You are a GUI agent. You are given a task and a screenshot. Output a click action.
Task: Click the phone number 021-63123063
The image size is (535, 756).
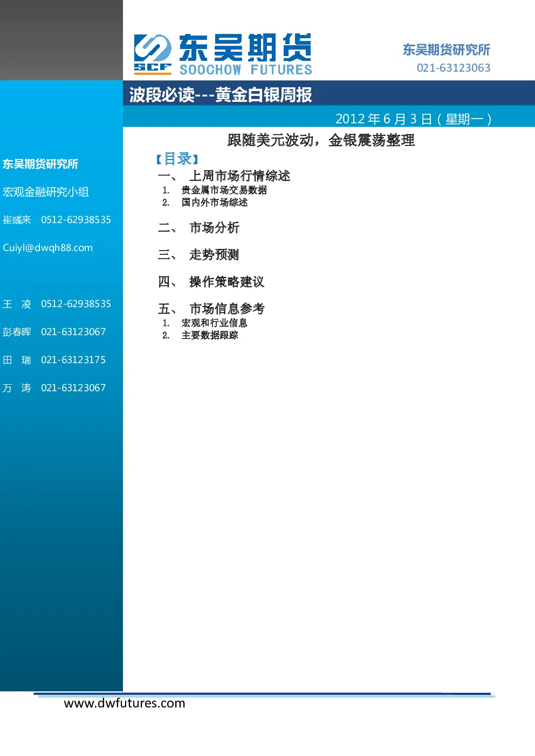click(x=454, y=68)
